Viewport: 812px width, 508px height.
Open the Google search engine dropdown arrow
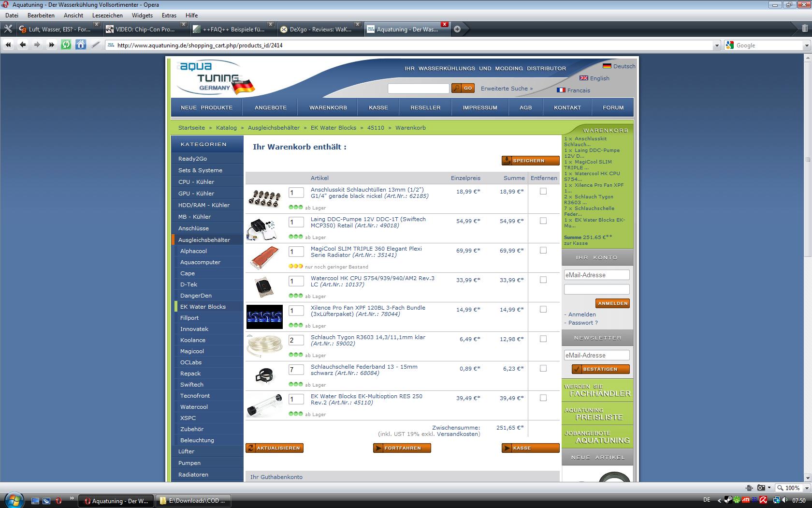[x=806, y=45]
